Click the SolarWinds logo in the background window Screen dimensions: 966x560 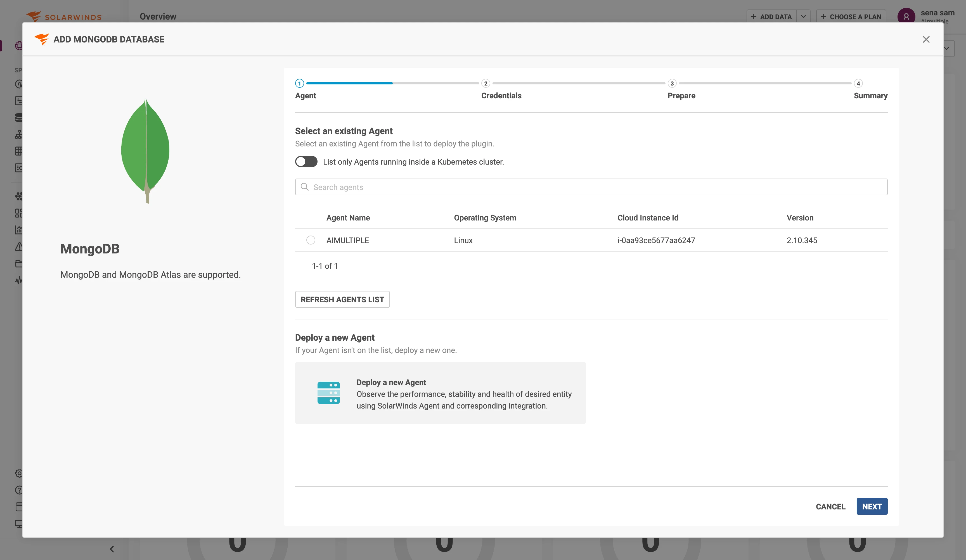64,16
